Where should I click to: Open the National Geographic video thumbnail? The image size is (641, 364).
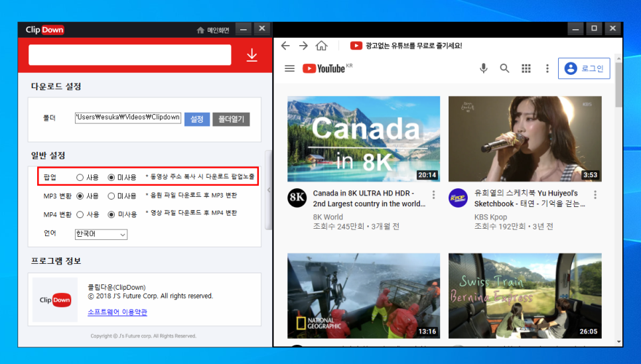(364, 296)
